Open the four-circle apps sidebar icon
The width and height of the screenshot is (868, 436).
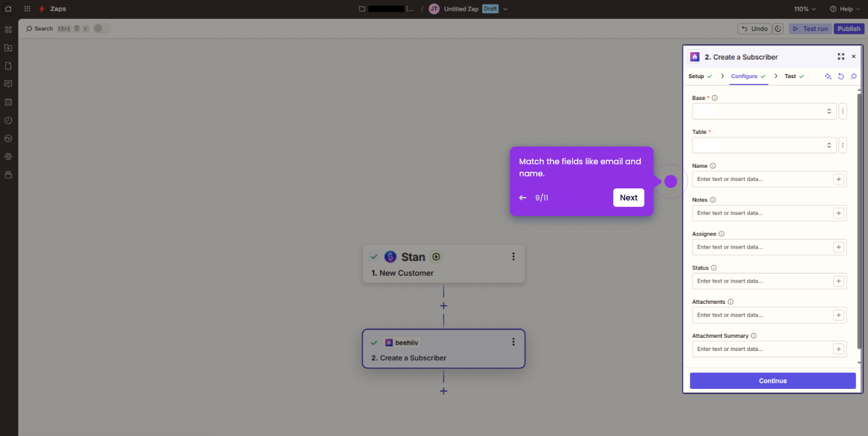(8, 29)
